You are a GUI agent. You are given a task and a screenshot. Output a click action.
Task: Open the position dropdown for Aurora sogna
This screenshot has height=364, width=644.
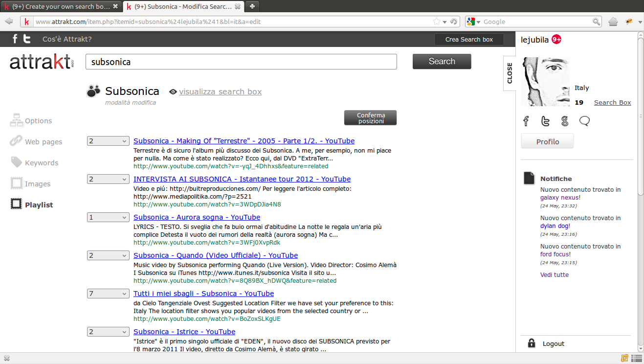click(108, 217)
